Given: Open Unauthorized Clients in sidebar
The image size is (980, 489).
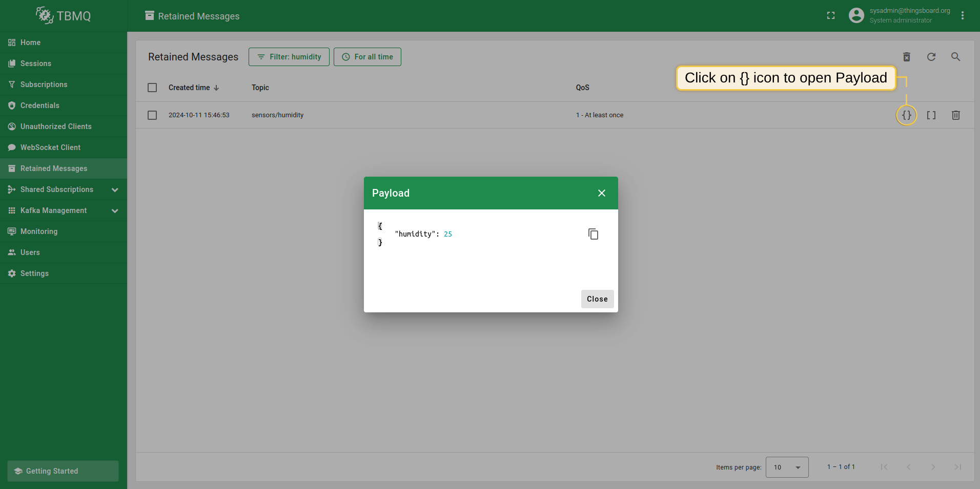Looking at the screenshot, I should click(56, 126).
